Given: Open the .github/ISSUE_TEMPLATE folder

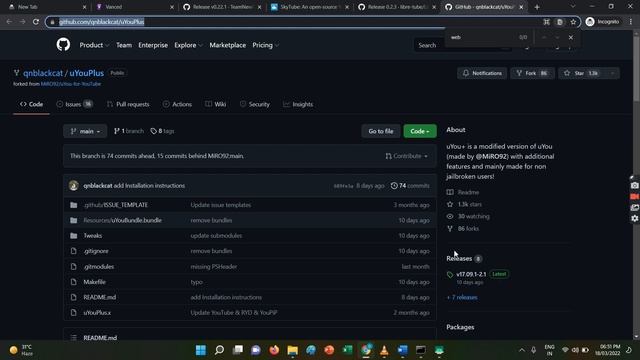Looking at the screenshot, I should click(116, 205).
